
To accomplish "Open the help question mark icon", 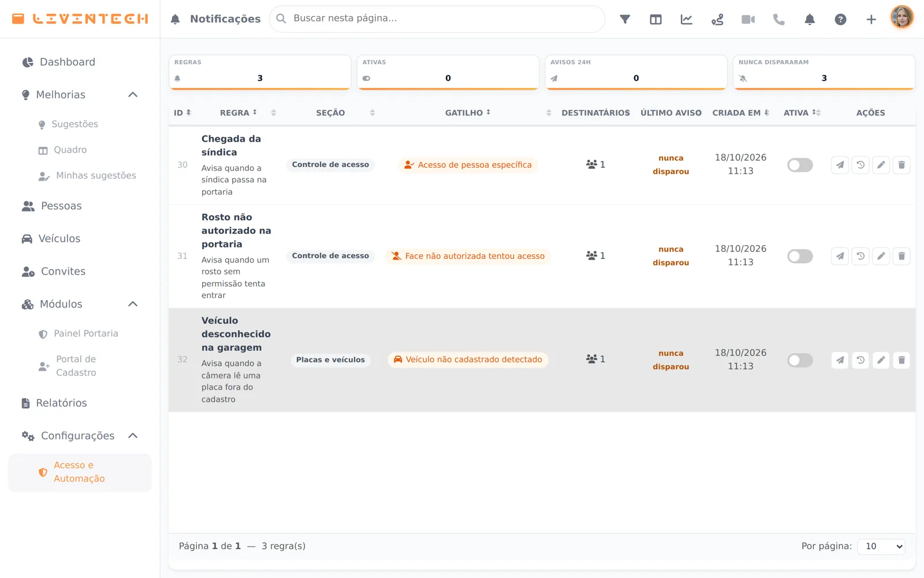I will pos(840,19).
